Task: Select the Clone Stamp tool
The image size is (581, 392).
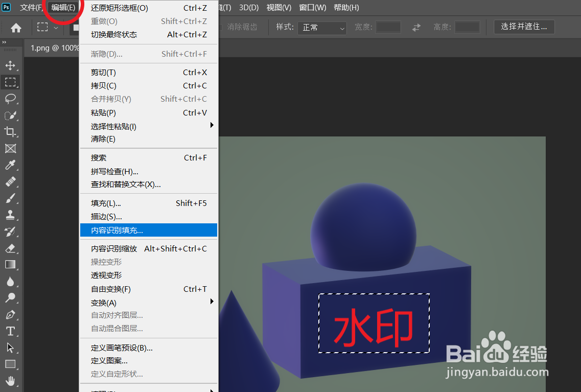Action: (x=10, y=215)
